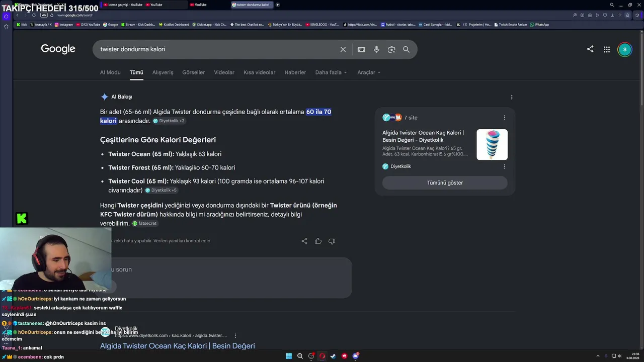Open the Twitch Emote Resizer bookmark
This screenshot has height=362, width=644.
point(511,25)
